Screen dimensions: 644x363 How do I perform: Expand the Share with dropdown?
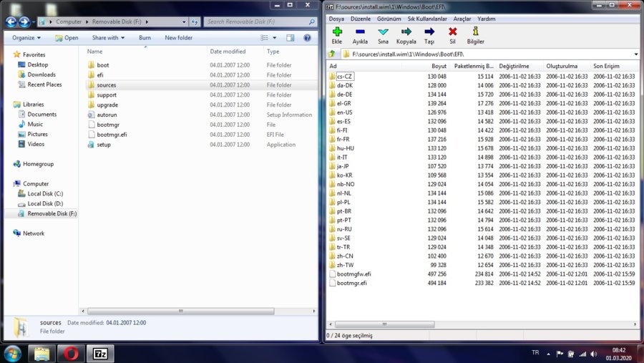click(108, 37)
